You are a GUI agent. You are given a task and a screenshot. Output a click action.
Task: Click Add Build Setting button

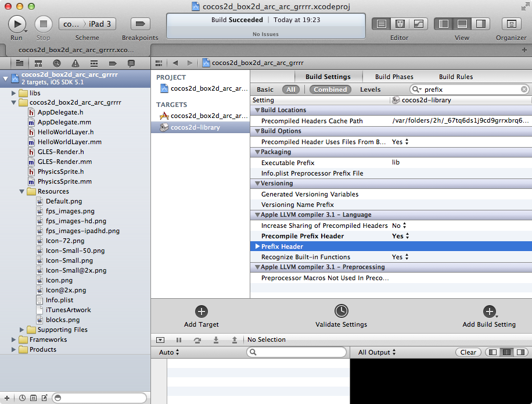point(489,316)
